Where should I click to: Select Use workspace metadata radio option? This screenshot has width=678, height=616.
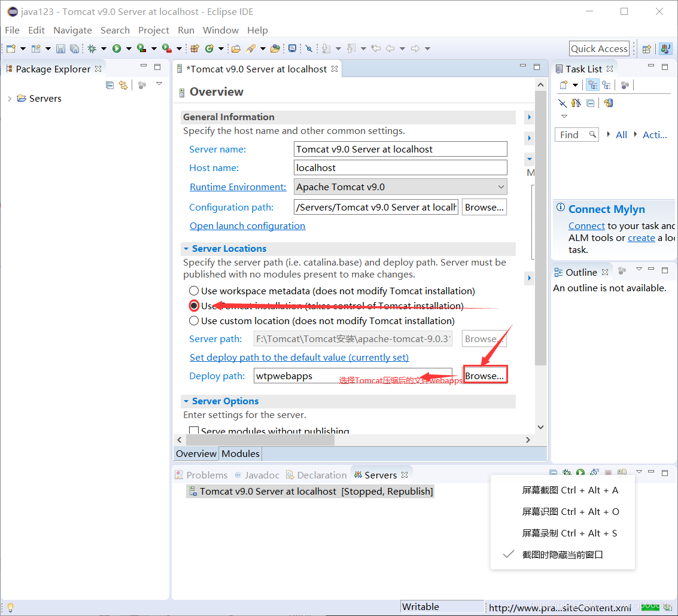(194, 291)
